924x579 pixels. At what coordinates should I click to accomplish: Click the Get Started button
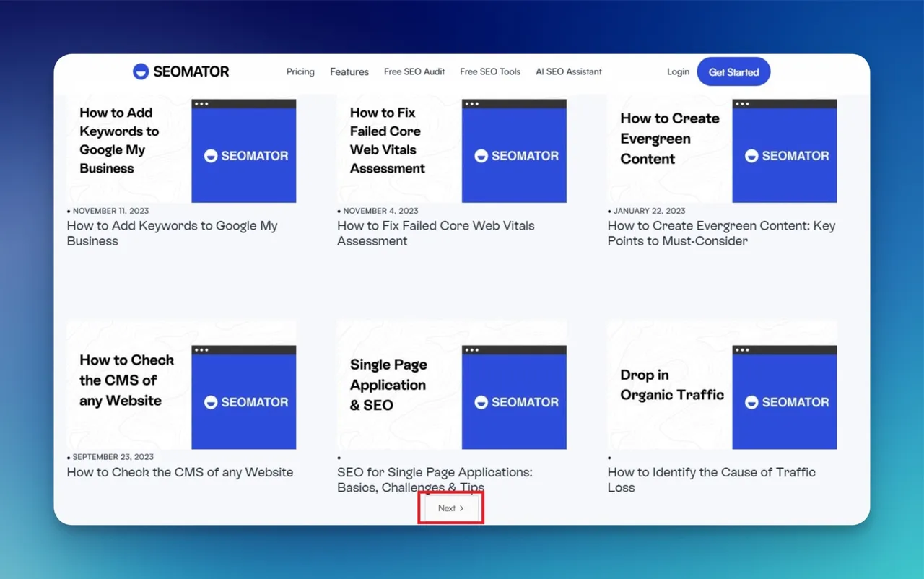pos(733,71)
